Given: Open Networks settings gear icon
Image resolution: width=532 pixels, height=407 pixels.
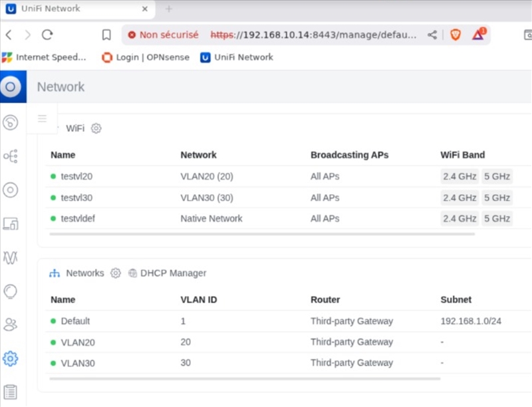Looking at the screenshot, I should (116, 273).
